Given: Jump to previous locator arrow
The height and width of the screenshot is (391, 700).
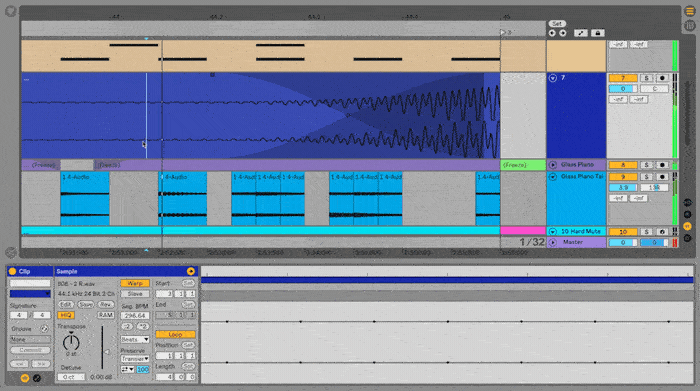Looking at the screenshot, I should pos(552,33).
